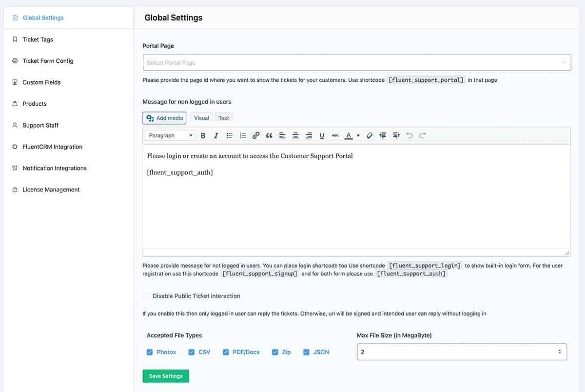Redo the last editor change
The image size is (585, 392).
[423, 136]
